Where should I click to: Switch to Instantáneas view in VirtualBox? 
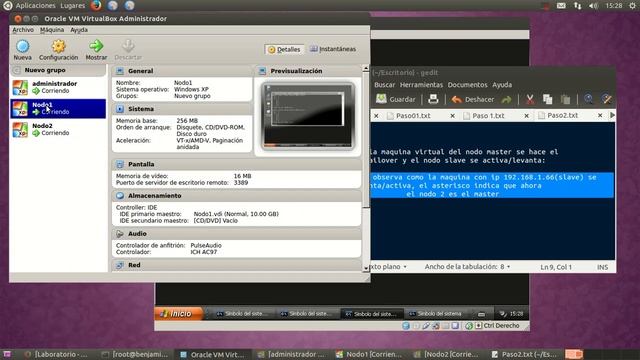333,49
